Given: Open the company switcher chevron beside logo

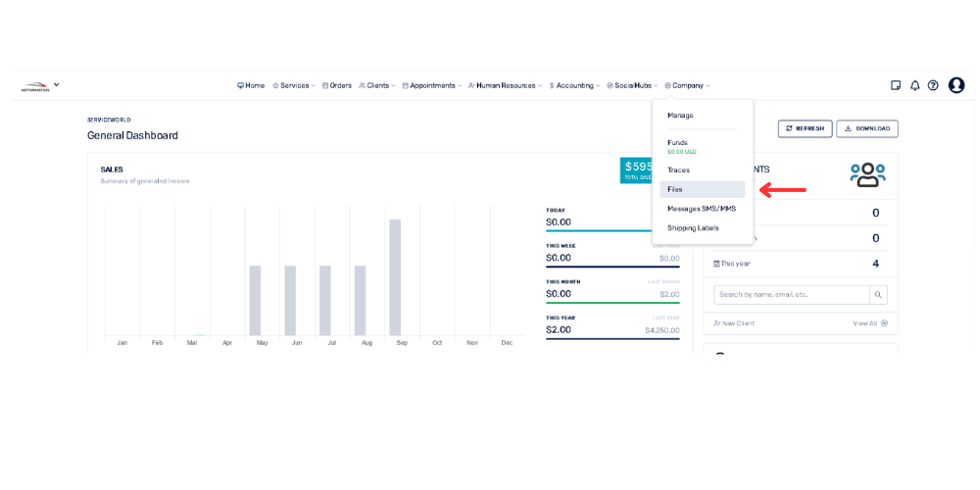Looking at the screenshot, I should [57, 84].
